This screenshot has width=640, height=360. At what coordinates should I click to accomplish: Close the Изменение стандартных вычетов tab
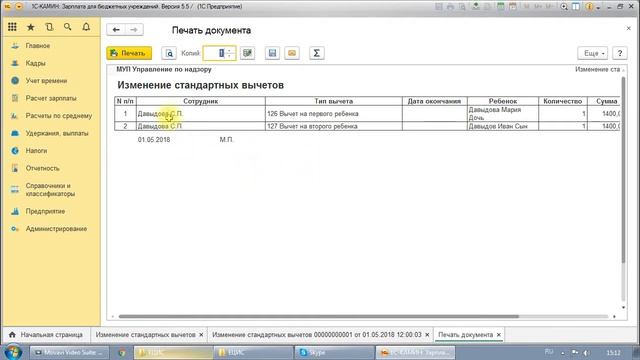(x=201, y=335)
